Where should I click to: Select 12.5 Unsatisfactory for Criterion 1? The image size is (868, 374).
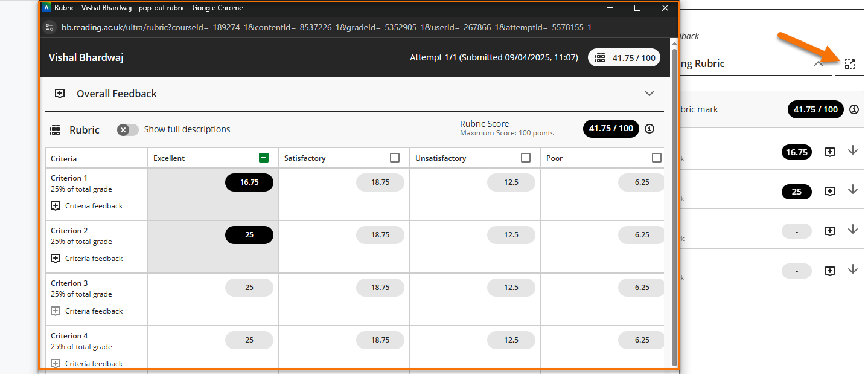coord(511,182)
